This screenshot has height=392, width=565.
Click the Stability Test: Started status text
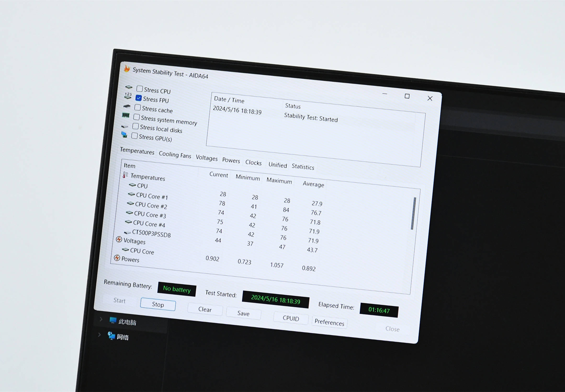click(x=311, y=118)
